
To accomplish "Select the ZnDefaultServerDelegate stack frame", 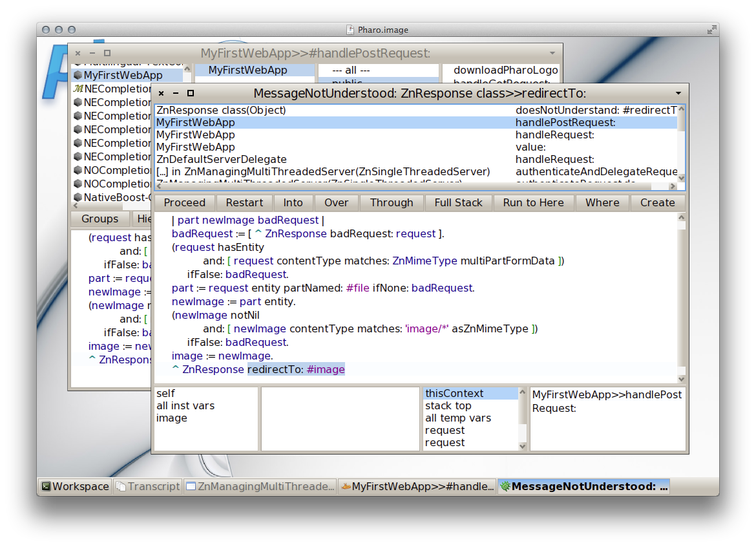I will point(416,160).
